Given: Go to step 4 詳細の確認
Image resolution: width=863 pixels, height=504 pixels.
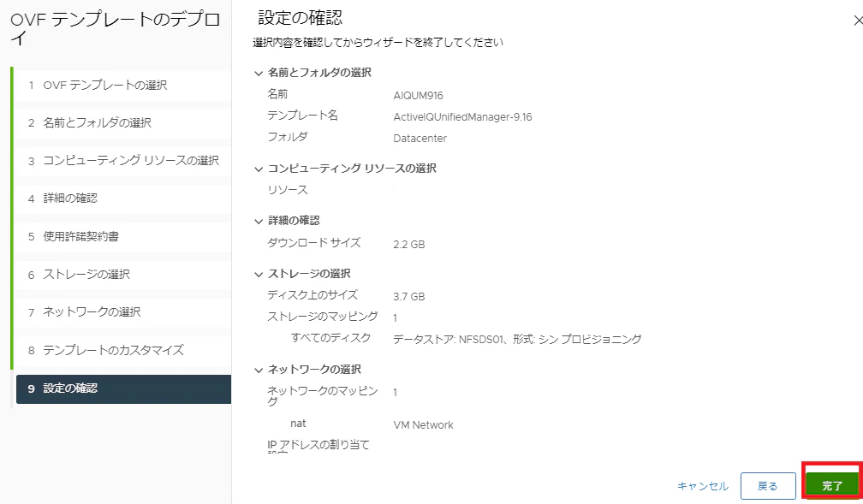Looking at the screenshot, I should tap(123, 199).
